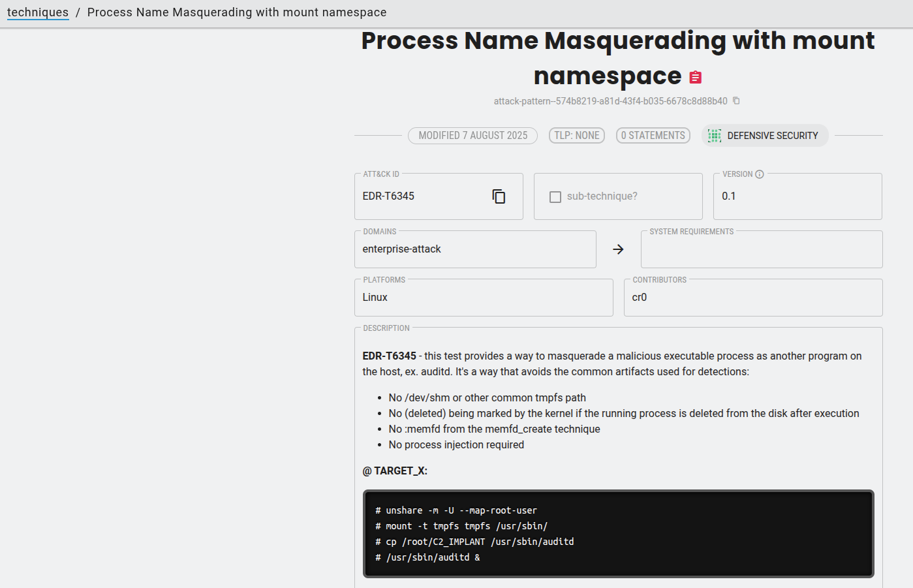
Task: Open the Domains field with enterprise-attack
Action: (474, 249)
